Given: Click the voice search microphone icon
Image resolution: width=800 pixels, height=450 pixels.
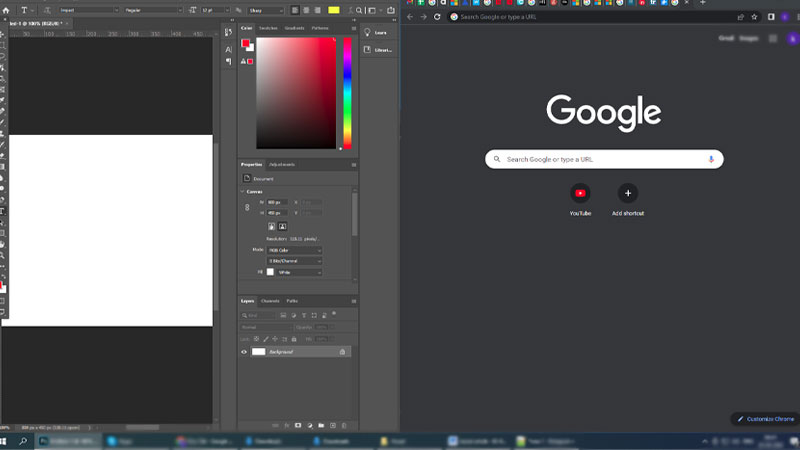Looking at the screenshot, I should (x=711, y=159).
